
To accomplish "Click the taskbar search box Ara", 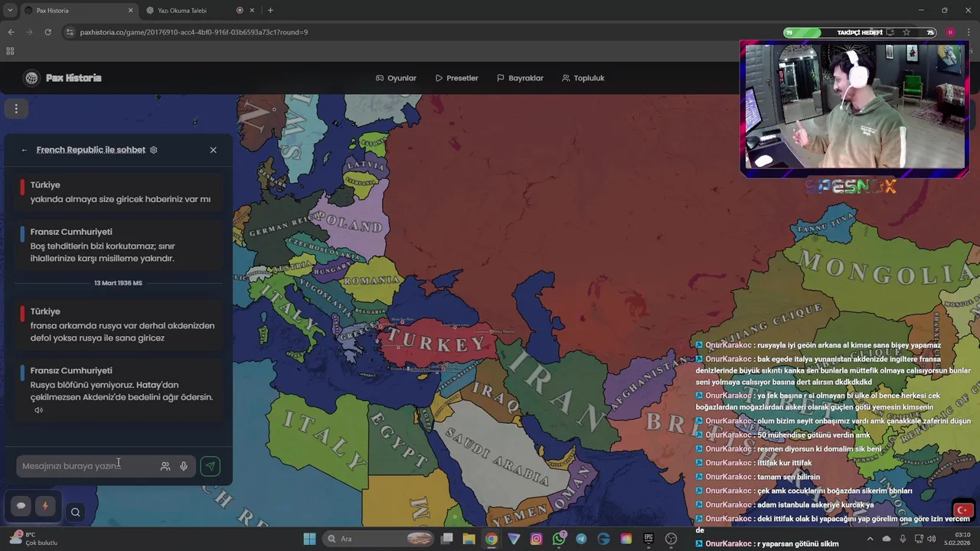I will coord(380,539).
